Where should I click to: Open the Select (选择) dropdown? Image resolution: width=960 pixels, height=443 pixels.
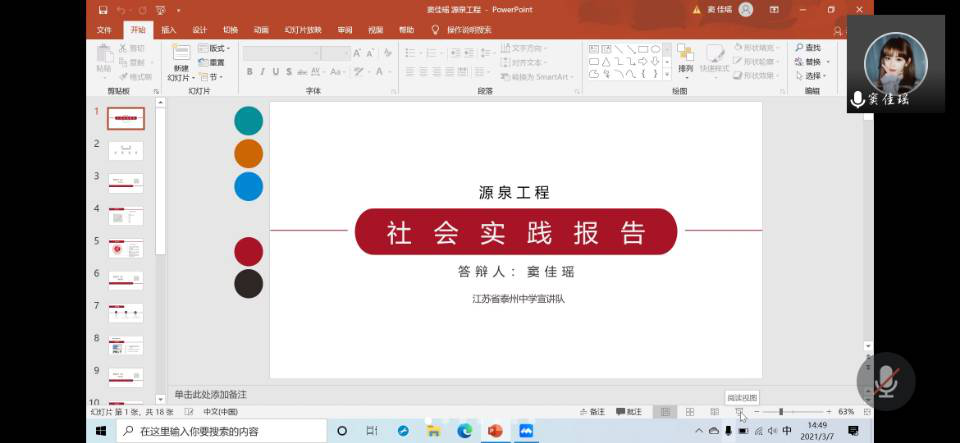coord(811,76)
